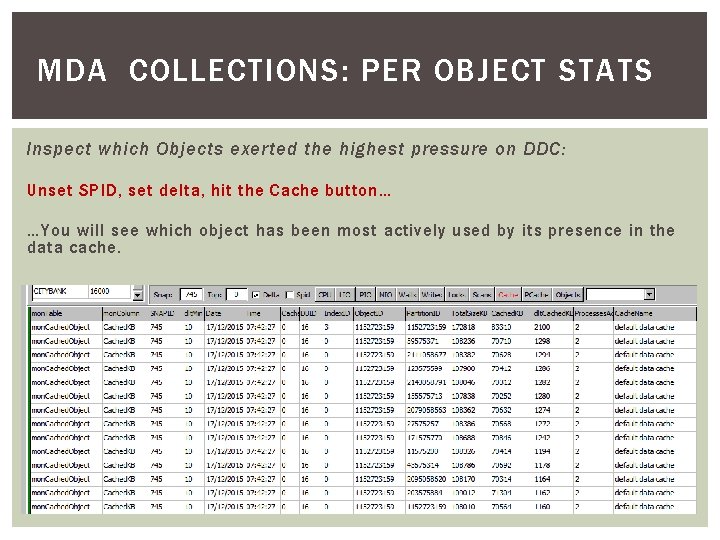Sort by the ProcessesAc column header

tap(593, 314)
